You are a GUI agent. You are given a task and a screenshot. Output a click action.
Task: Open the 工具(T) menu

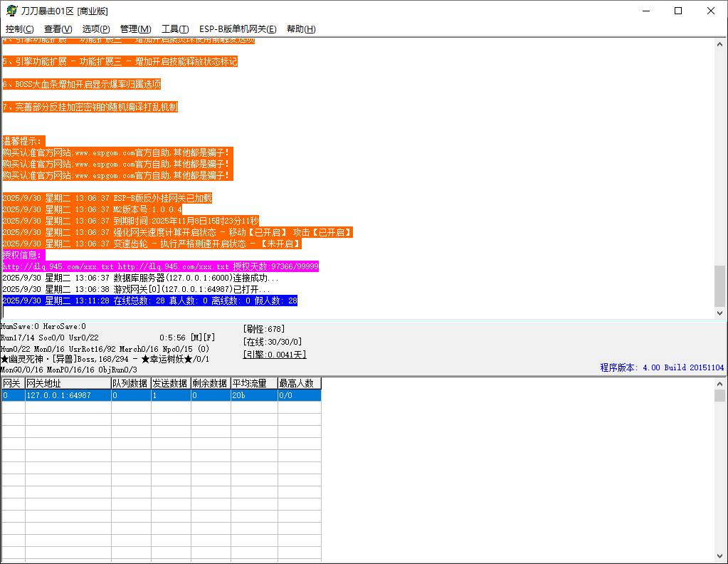175,29
